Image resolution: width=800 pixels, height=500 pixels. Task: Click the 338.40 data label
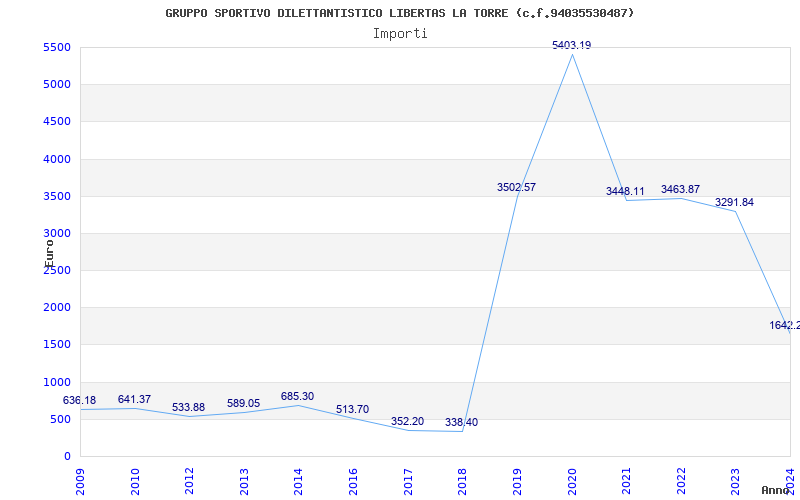click(461, 422)
